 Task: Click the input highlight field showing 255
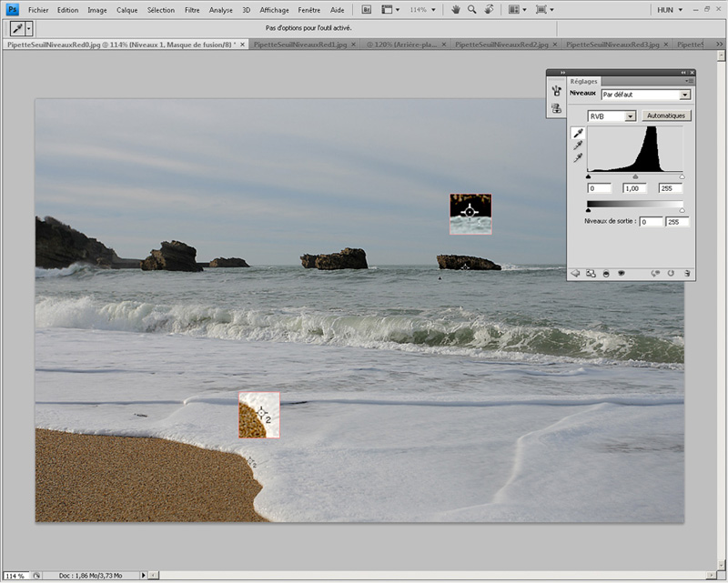[671, 188]
